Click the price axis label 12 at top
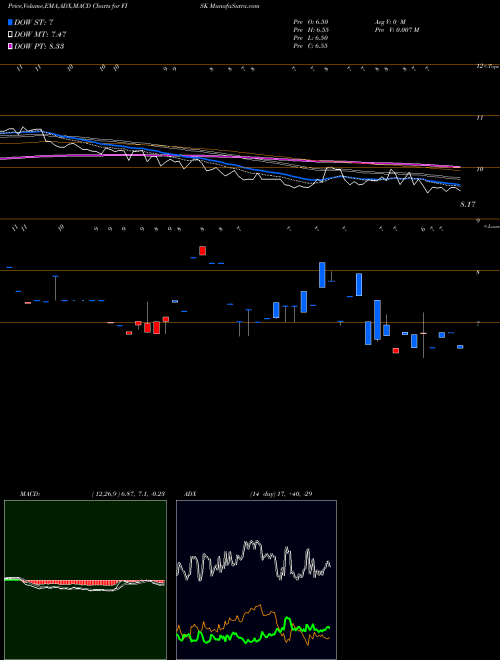500x660 pixels. (x=479, y=67)
